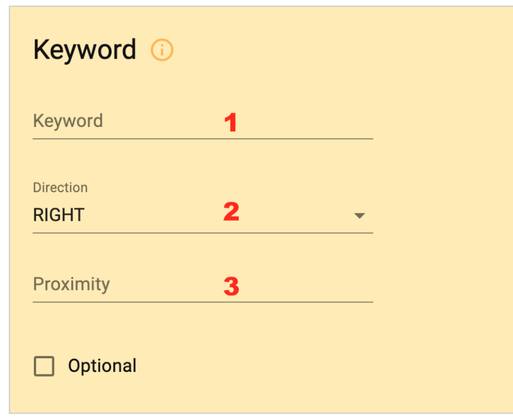Click the Keyword placeholder text

coord(68,121)
